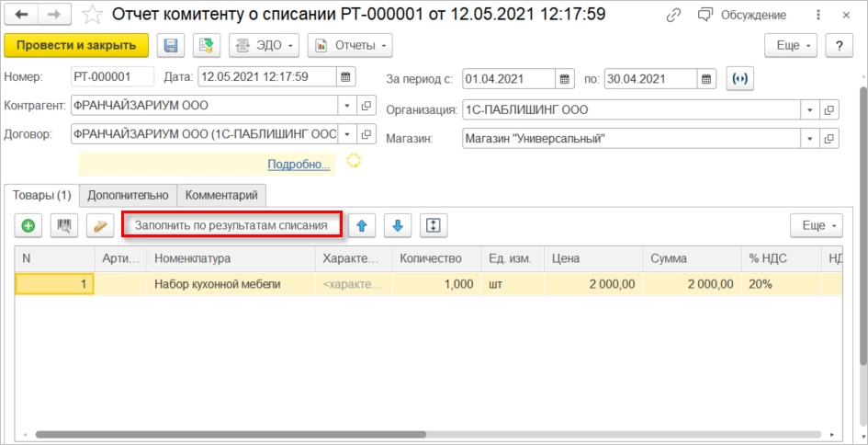868x445 pixels.
Task: Click the horizontal table scrollbar
Action: [231, 435]
